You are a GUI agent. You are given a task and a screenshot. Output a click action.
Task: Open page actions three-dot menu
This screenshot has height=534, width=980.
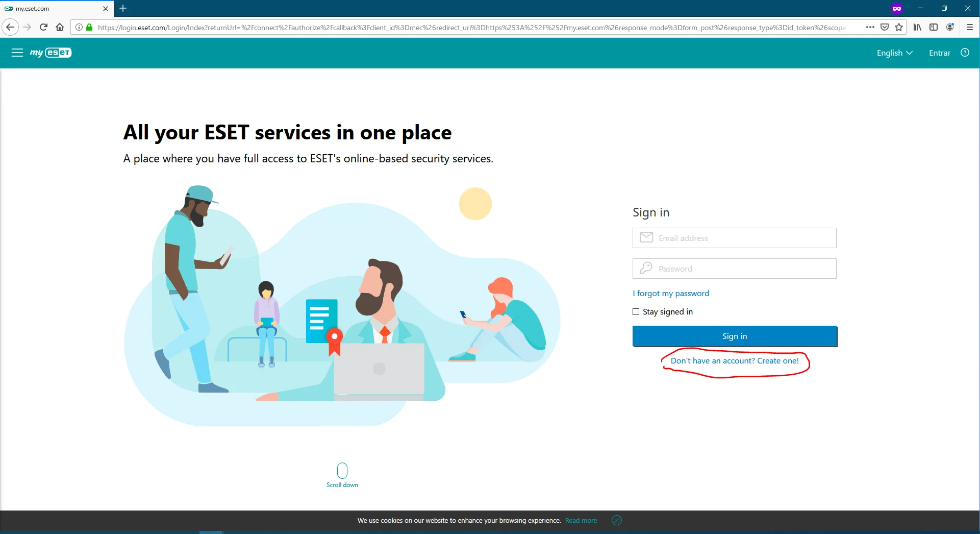pyautogui.click(x=870, y=27)
